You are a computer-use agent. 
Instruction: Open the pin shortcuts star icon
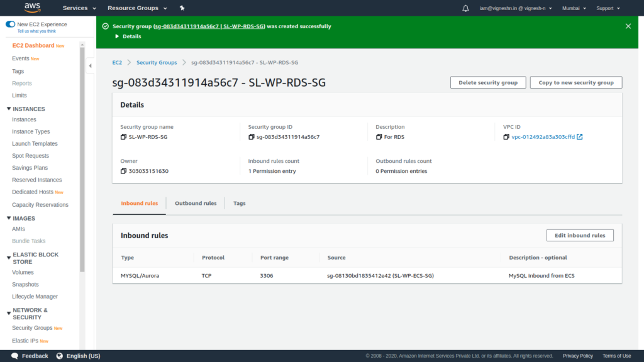tap(182, 8)
